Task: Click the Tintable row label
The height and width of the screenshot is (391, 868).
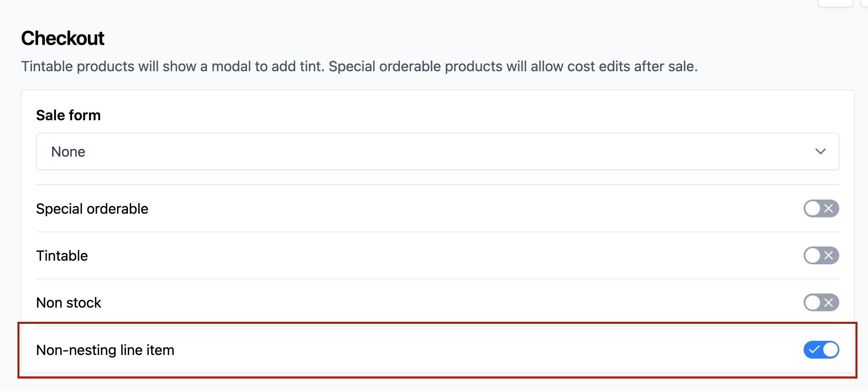Action: [x=62, y=256]
